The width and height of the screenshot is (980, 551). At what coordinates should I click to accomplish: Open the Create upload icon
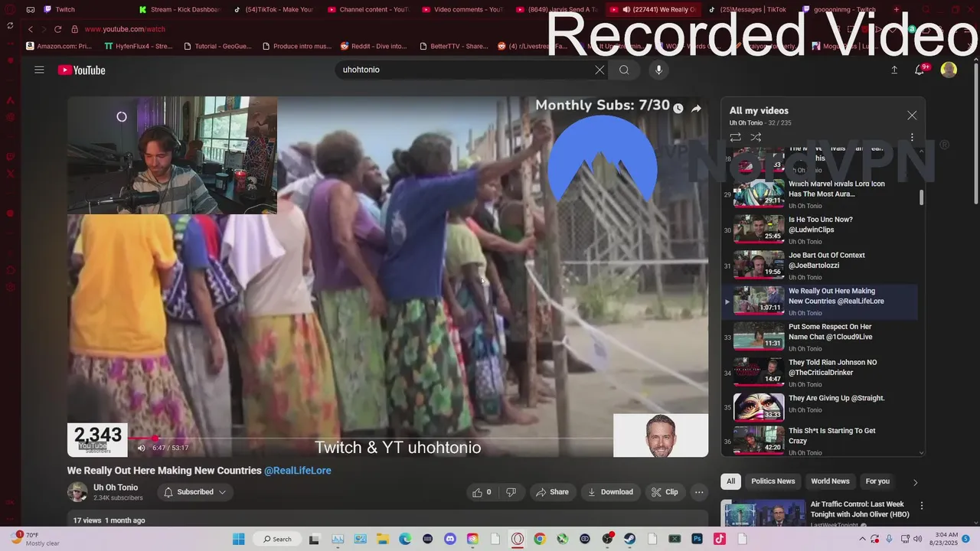(x=894, y=70)
